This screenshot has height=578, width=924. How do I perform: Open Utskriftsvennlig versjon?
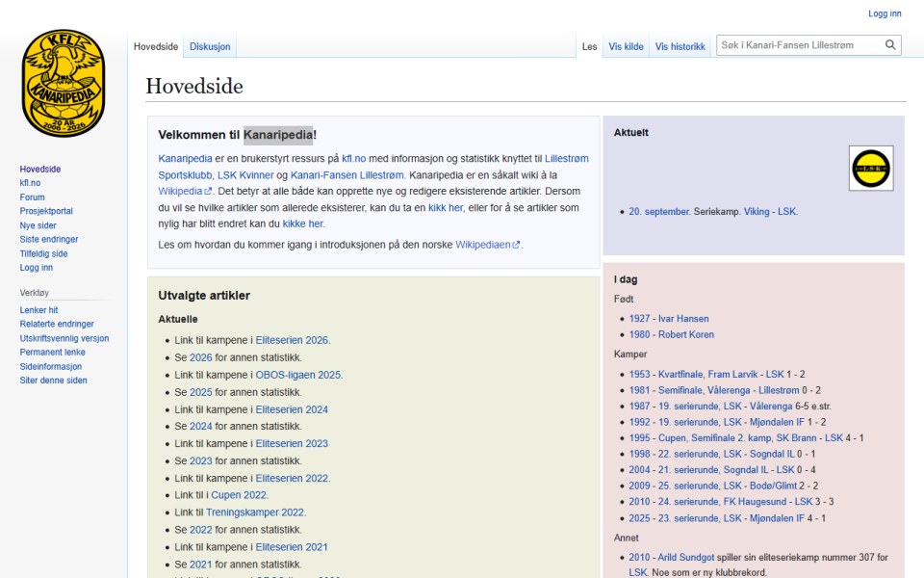click(64, 338)
